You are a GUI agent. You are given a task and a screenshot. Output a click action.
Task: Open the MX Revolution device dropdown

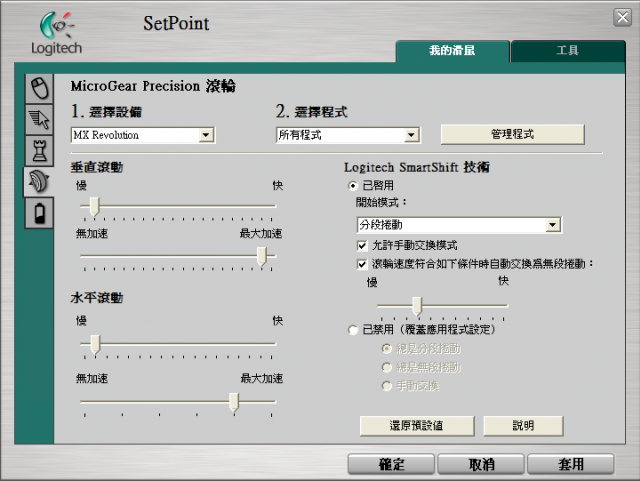tap(143, 135)
